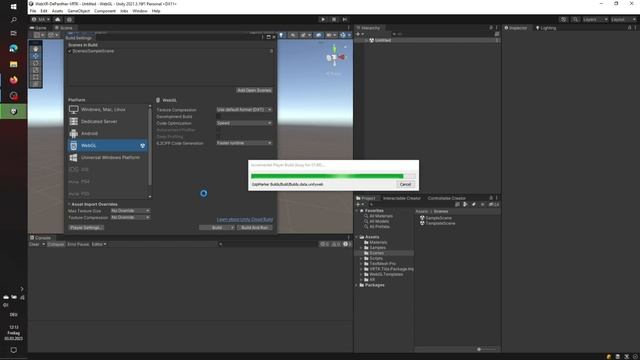Open the Scene camera settings dropdown
The width and height of the screenshot is (640, 360).
click(331, 35)
